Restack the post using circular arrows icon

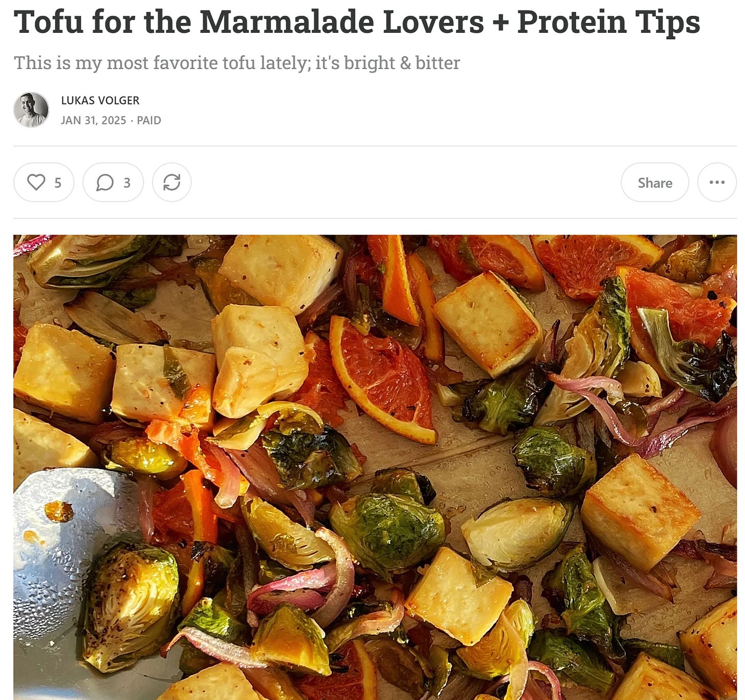pos(171,183)
